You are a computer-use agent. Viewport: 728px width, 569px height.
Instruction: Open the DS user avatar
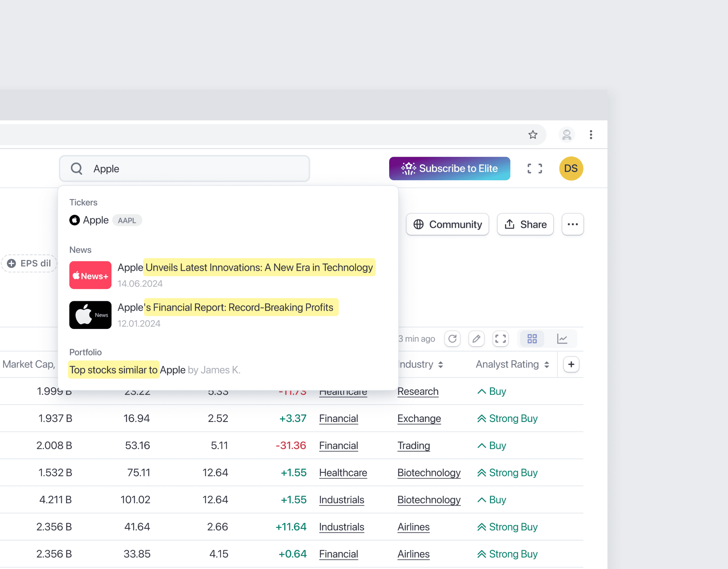[571, 168]
